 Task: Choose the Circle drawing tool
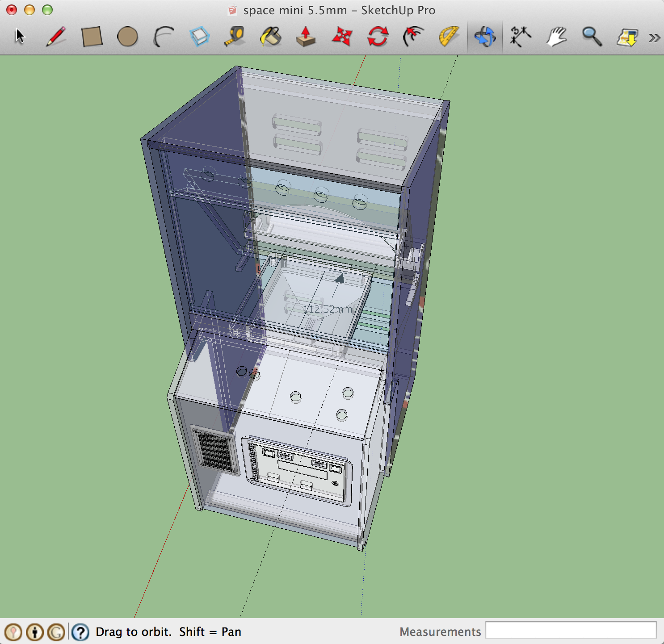127,37
